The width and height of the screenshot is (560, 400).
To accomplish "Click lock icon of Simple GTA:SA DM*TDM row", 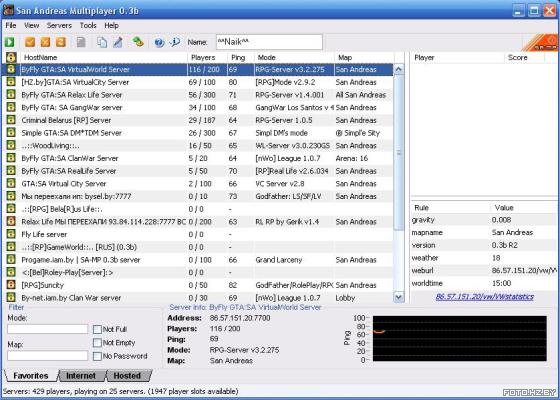I will click(x=11, y=133).
